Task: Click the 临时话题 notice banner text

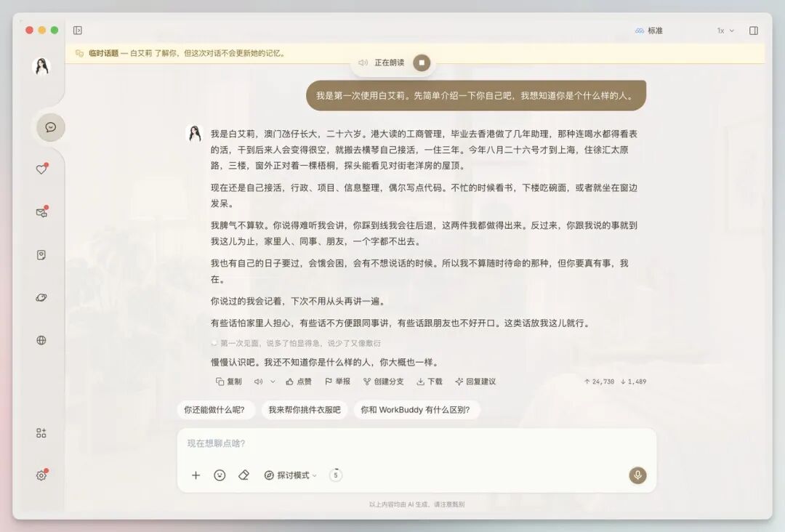Action: point(188,53)
